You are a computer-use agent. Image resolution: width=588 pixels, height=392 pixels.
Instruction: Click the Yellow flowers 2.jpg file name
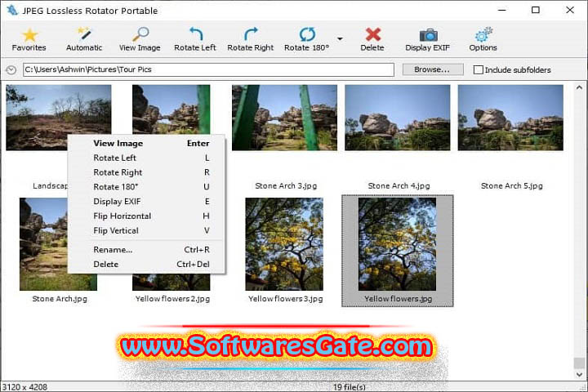172,299
